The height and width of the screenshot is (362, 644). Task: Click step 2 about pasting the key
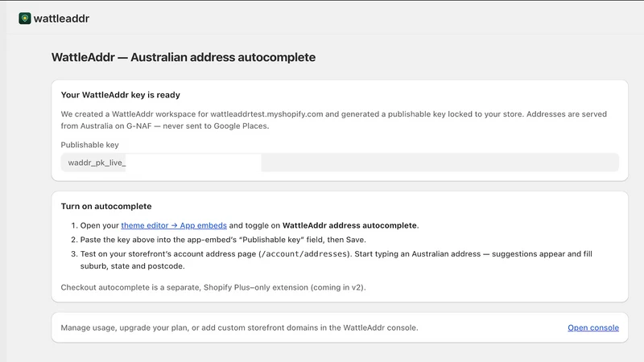pos(223,240)
